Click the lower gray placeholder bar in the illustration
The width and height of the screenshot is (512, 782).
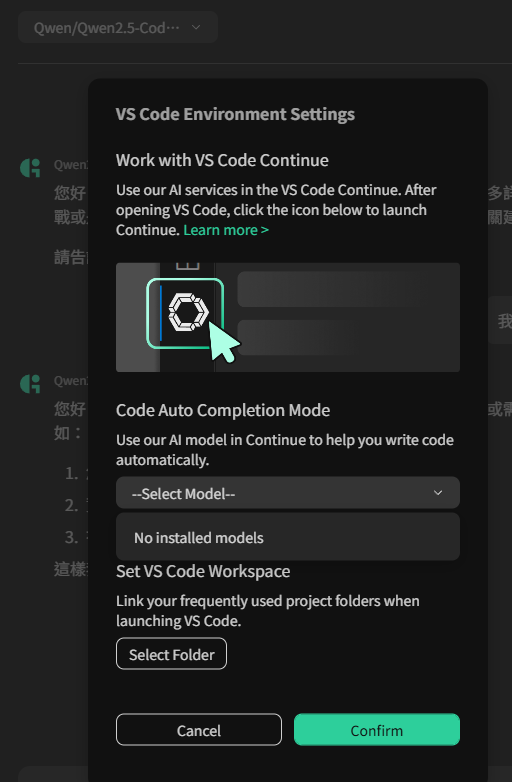[297, 338]
